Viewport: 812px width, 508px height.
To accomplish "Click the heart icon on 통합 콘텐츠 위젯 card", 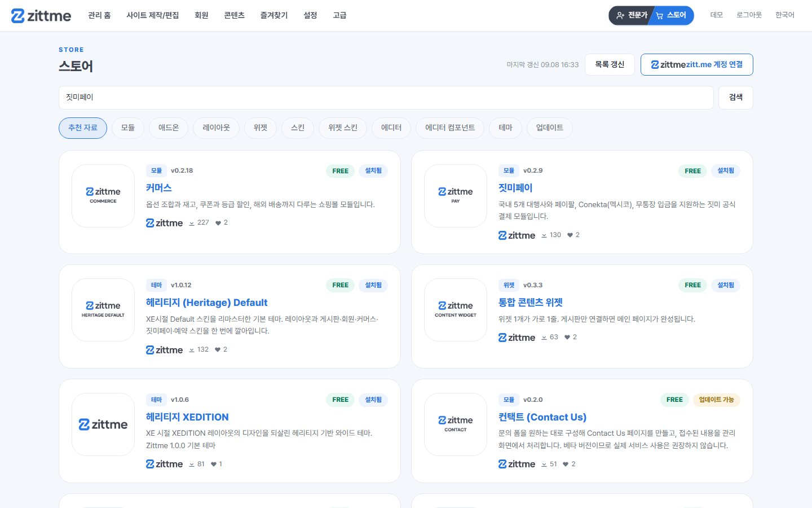I will (567, 338).
